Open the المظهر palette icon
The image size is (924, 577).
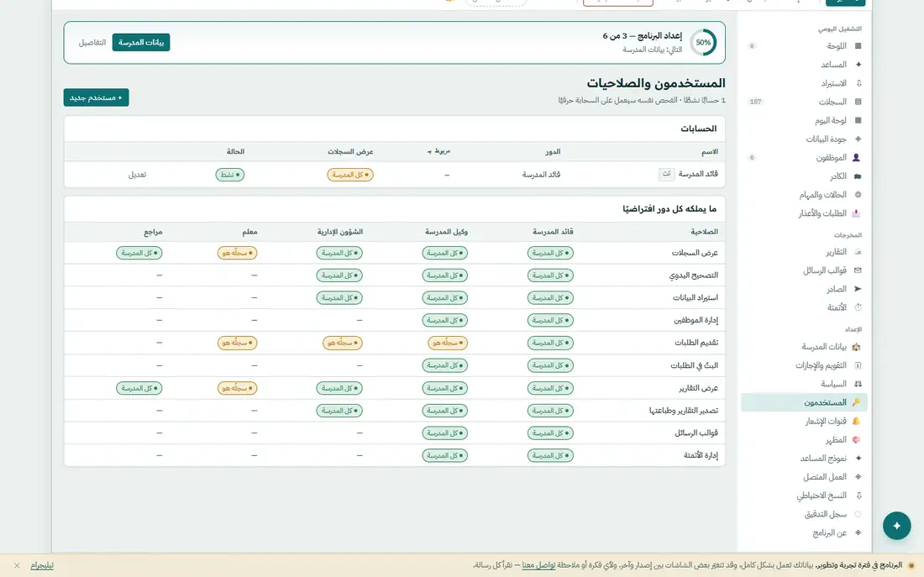coord(856,439)
